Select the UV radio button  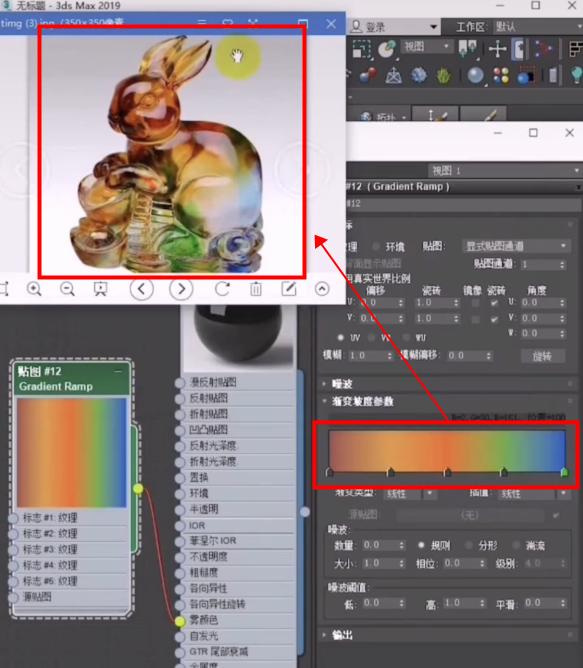[x=341, y=337]
